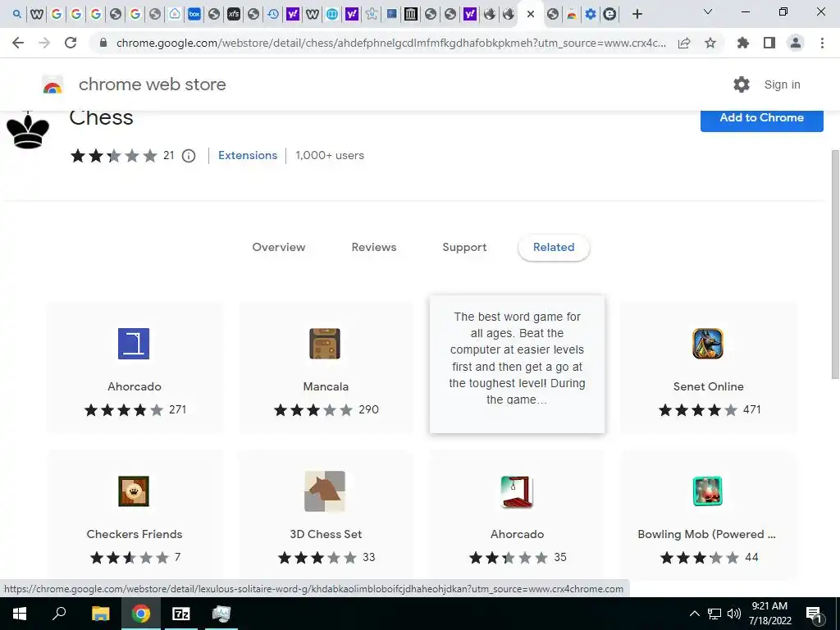The height and width of the screenshot is (630, 840).
Task: Select the Related tab
Action: [x=554, y=248]
